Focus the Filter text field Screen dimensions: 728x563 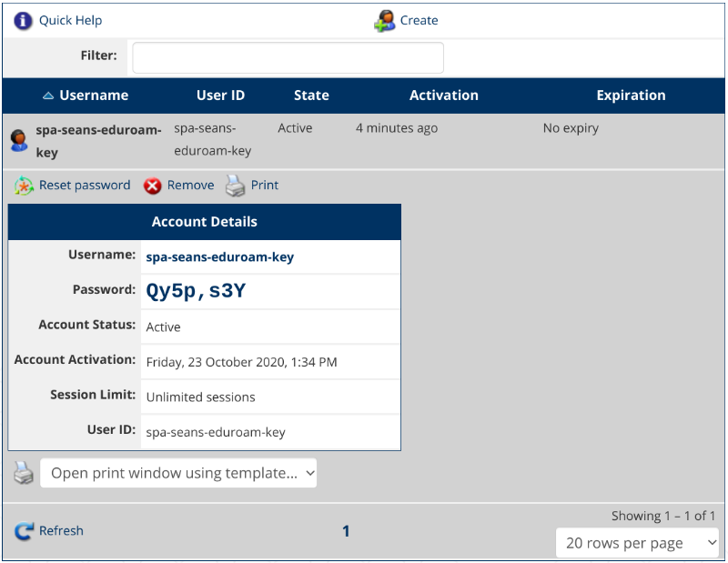[288, 57]
